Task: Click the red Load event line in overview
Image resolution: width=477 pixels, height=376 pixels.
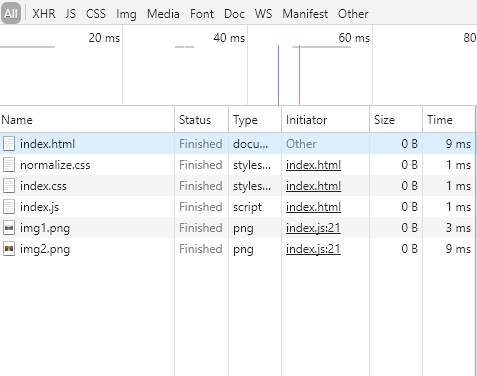Action: (299, 75)
